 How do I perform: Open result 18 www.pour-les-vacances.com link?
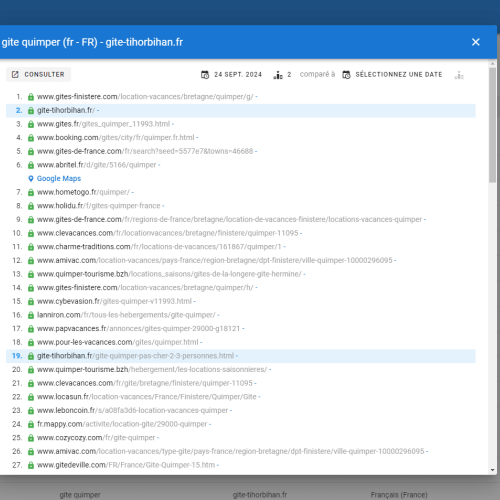(x=117, y=343)
